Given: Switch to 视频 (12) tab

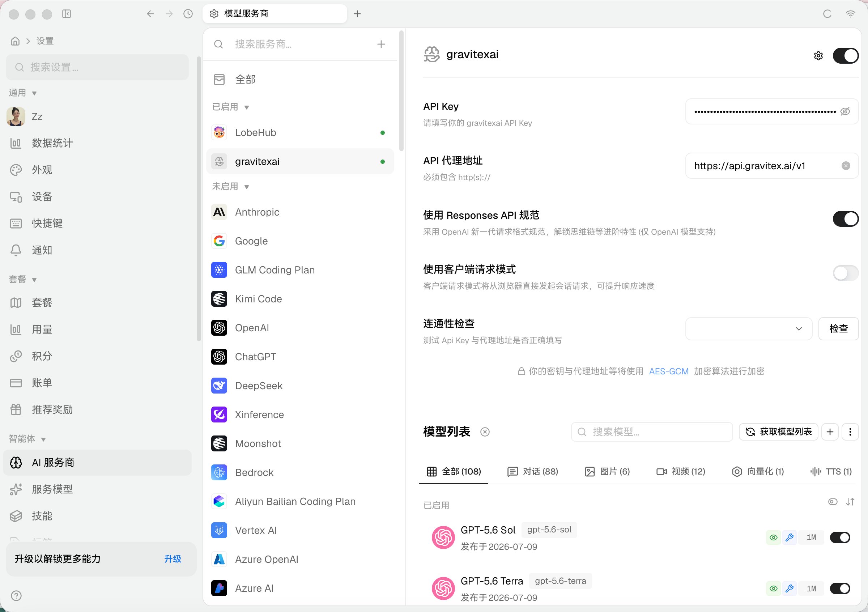Looking at the screenshot, I should tap(681, 471).
